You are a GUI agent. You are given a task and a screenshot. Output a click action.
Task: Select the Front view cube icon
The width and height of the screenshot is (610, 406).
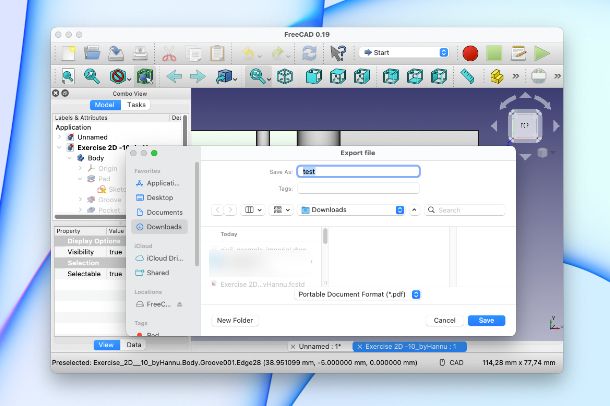[x=314, y=76]
